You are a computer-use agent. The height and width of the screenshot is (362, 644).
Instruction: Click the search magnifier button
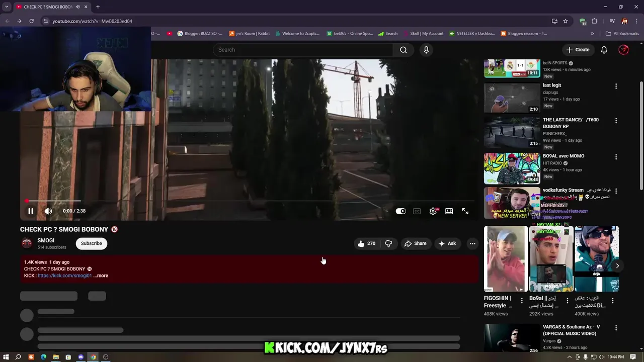[x=403, y=50]
